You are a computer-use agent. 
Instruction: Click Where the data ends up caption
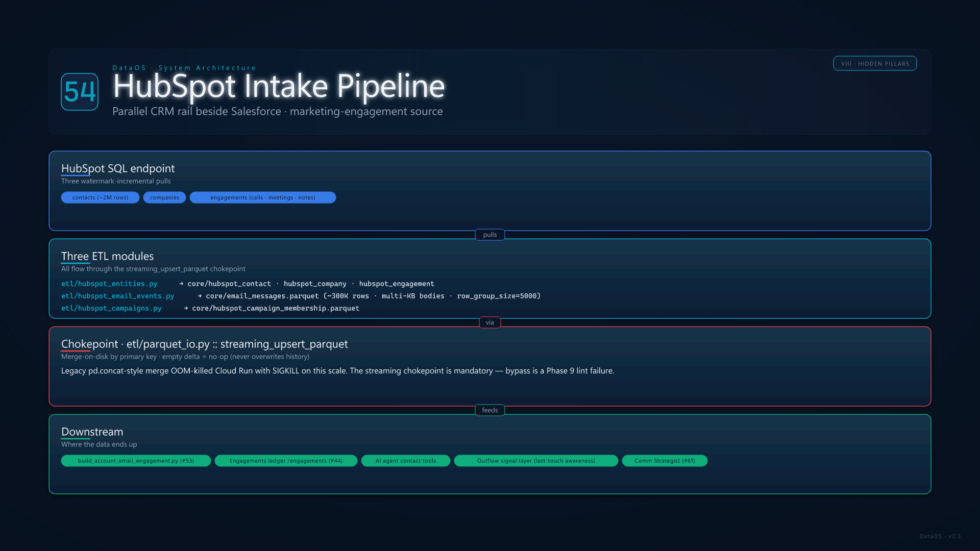(x=99, y=444)
